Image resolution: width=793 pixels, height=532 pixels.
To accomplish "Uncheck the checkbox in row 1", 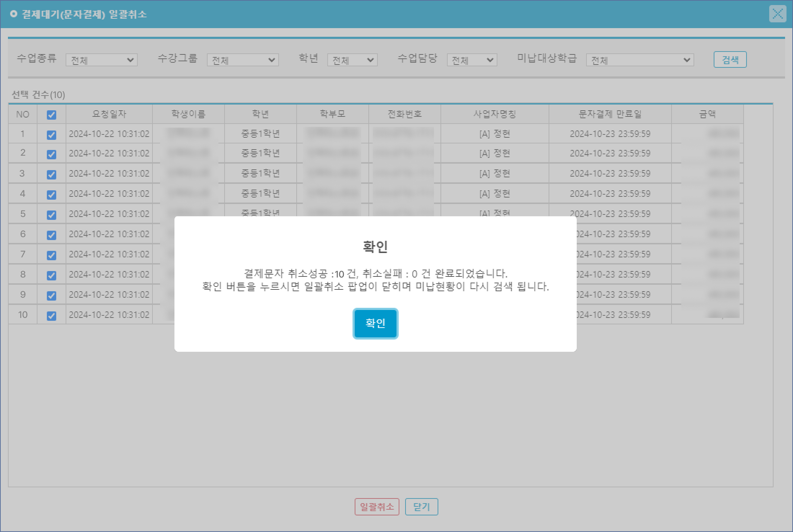I will pos(52,135).
